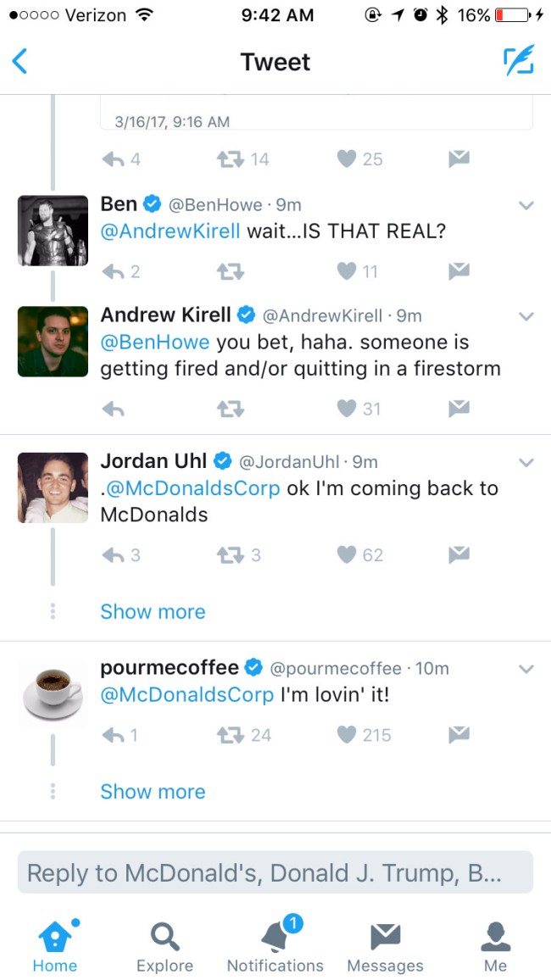The height and width of the screenshot is (980, 551).
Task: Send pourmecoffee's tweet via direct message icon
Action: 459,735
